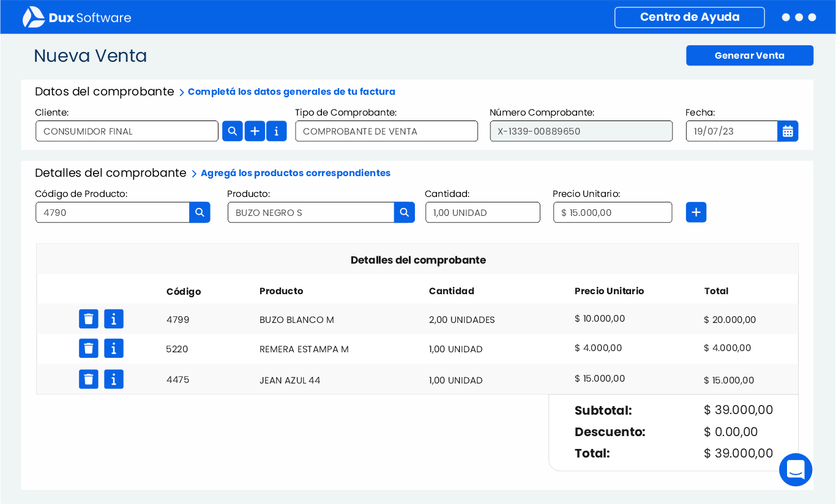The height and width of the screenshot is (504, 836).
Task: Click the Cantidad input field
Action: click(x=482, y=212)
